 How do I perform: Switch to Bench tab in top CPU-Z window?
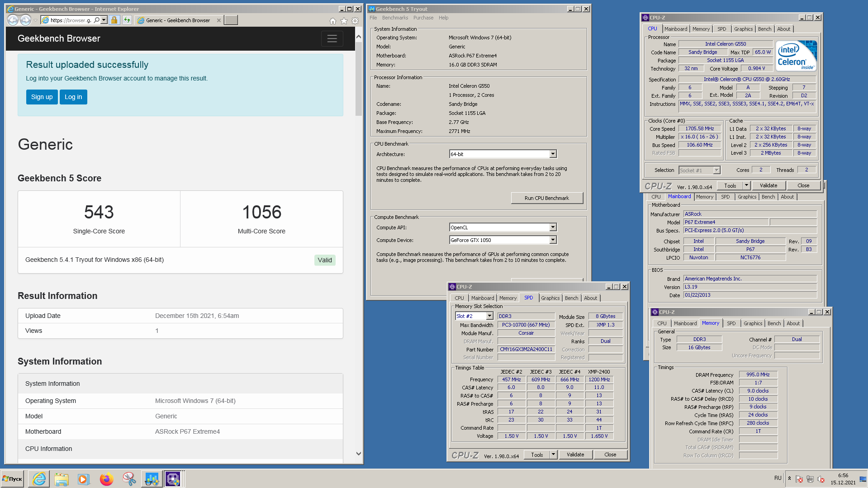pos(764,29)
